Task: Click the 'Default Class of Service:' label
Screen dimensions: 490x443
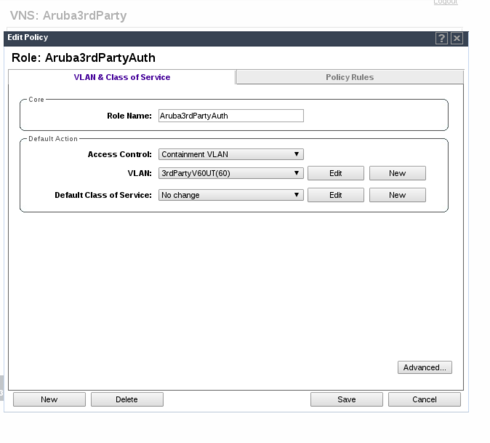Action: point(103,195)
